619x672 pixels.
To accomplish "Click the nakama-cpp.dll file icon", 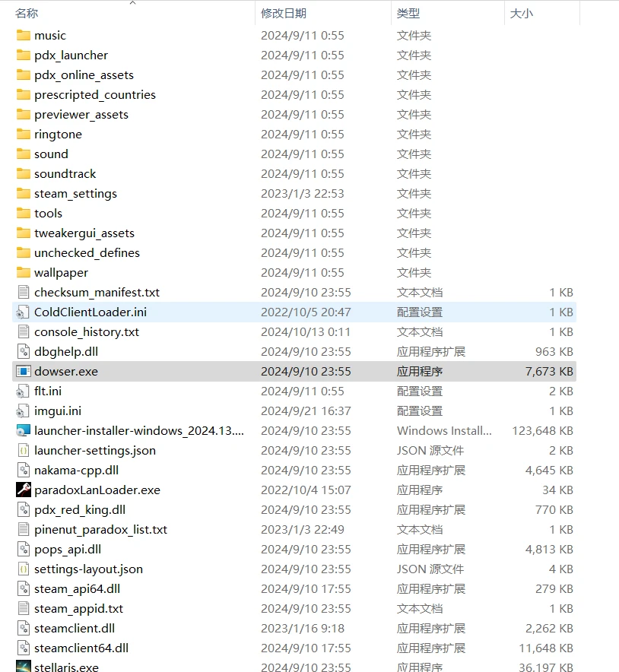I will 24,470.
